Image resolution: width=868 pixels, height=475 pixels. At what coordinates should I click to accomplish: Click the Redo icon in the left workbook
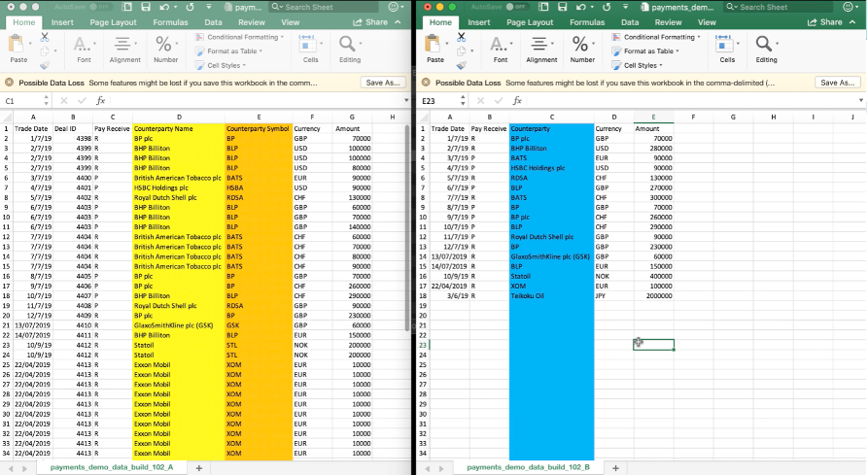pos(190,7)
